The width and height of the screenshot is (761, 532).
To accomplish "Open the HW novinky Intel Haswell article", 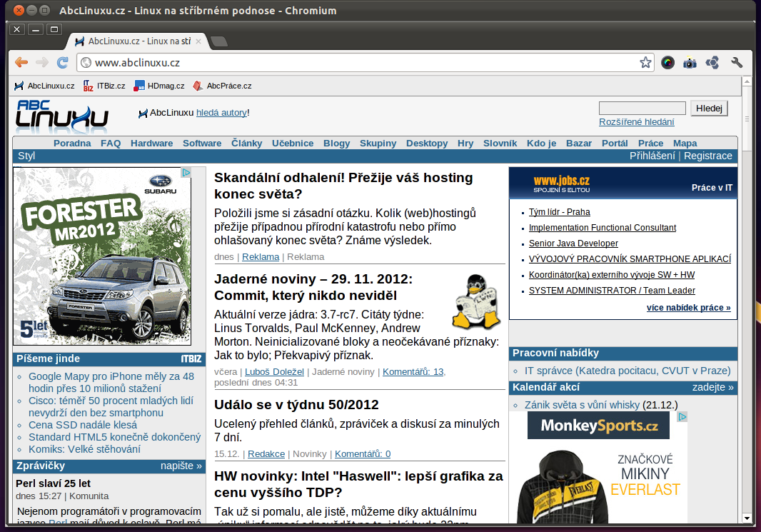I will click(x=358, y=484).
